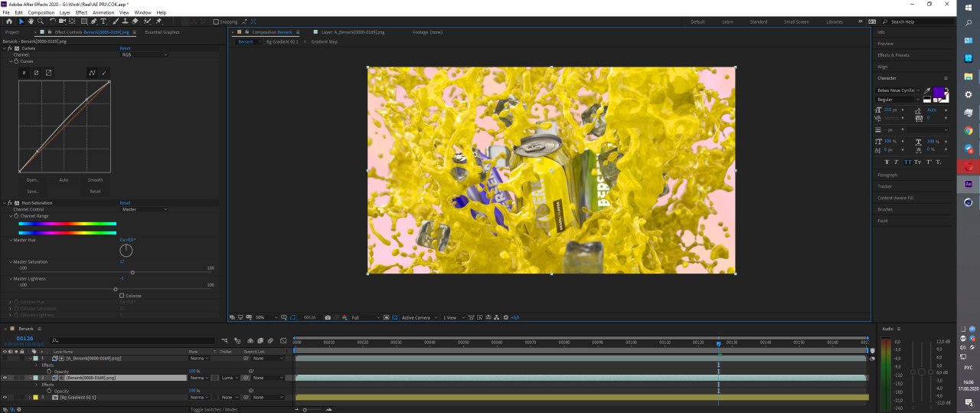980x413 pixels.
Task: Open the Active Camera dropdown
Action: pos(420,317)
